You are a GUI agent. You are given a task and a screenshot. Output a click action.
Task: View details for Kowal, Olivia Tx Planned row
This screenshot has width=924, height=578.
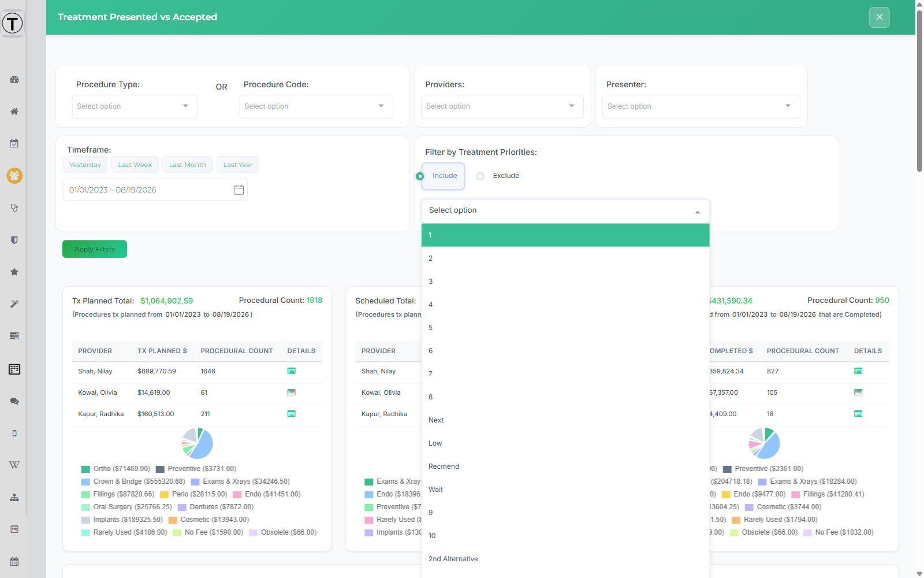(292, 392)
